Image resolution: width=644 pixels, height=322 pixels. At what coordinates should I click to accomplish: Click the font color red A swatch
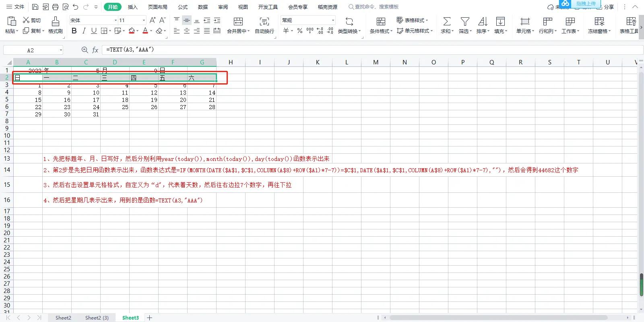145,31
